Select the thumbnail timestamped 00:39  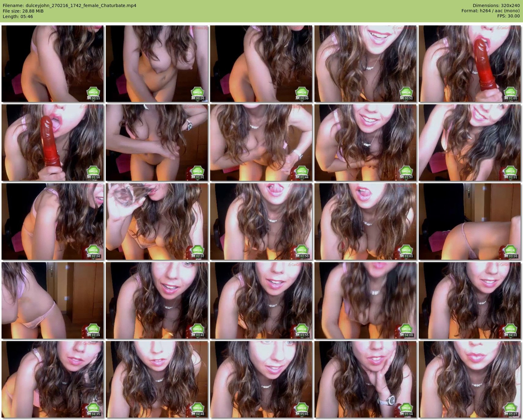(x=261, y=63)
